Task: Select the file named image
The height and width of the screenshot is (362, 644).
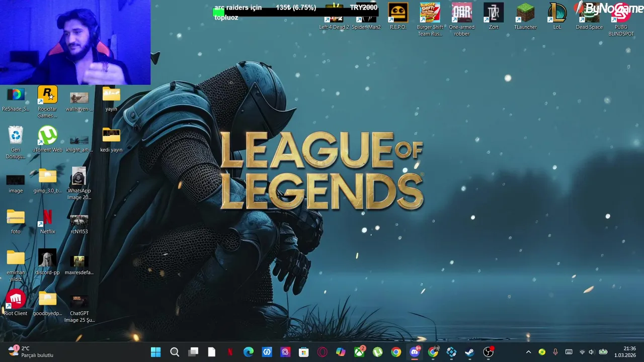Action: (16, 183)
